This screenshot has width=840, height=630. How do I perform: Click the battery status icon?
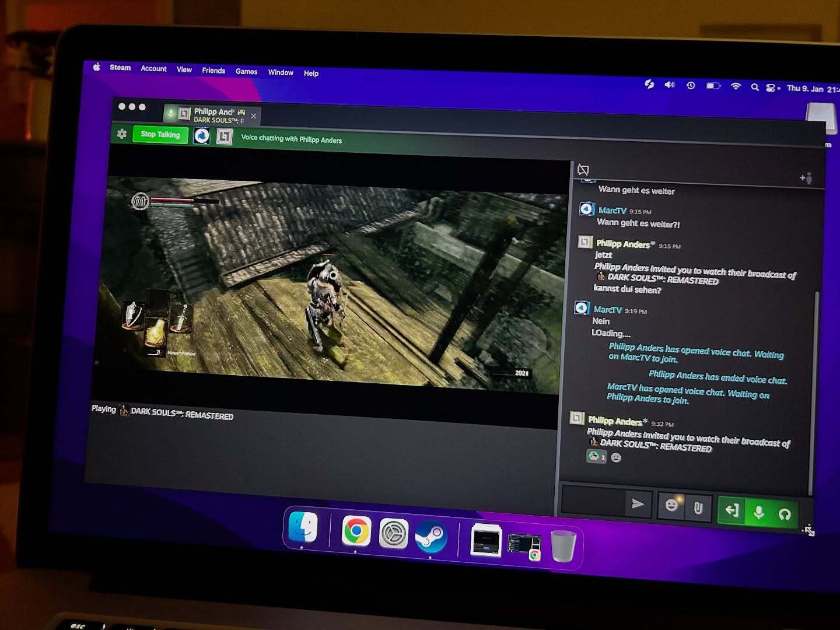(x=713, y=86)
